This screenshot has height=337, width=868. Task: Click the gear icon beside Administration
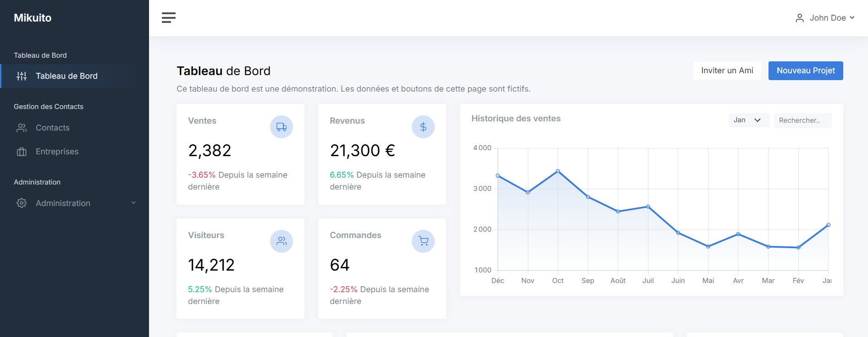point(22,203)
